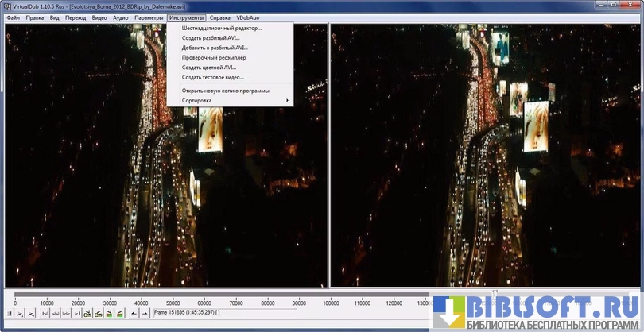The height and width of the screenshot is (332, 644).
Task: Jump to end of video
Action: (x=77, y=314)
